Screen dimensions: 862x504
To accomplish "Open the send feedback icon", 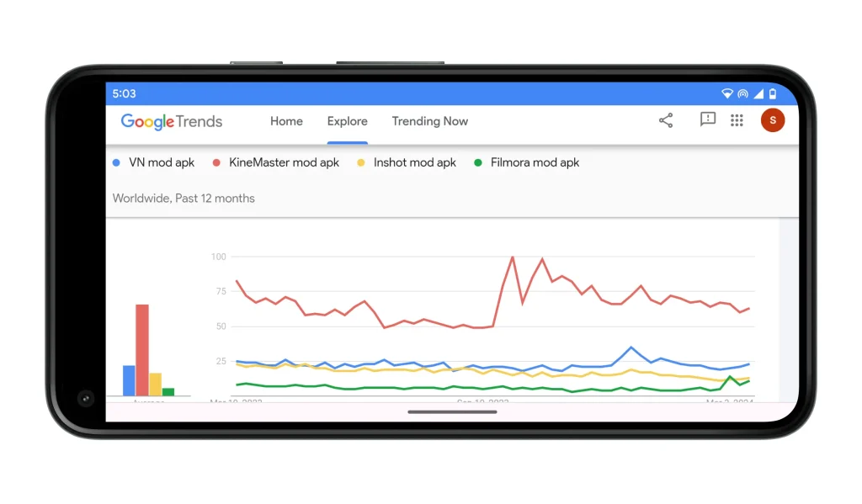I will 708,120.
